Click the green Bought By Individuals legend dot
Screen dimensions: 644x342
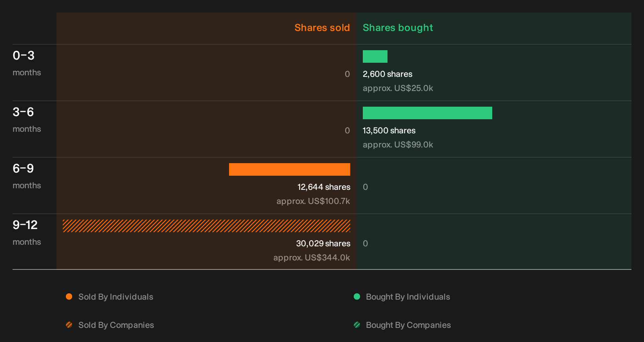(357, 297)
